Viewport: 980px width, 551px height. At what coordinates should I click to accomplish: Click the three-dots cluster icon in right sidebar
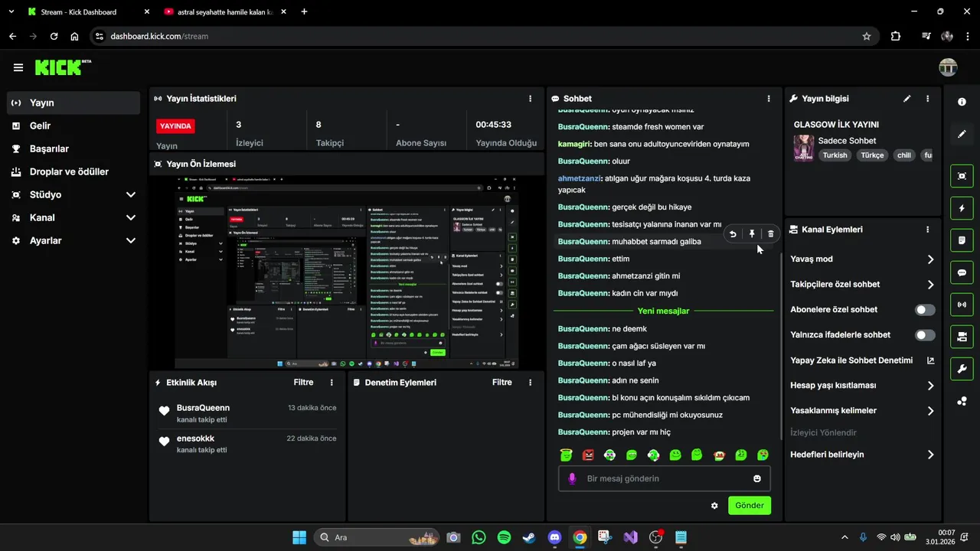(962, 401)
